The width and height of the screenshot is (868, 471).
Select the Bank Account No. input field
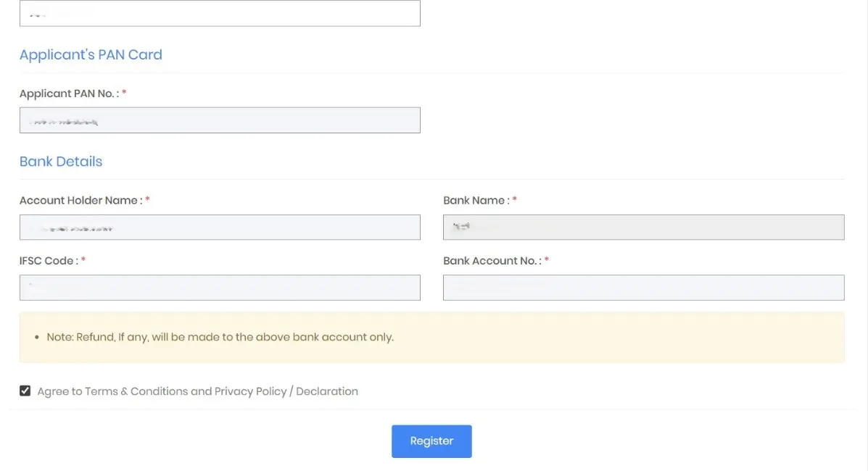tap(643, 287)
